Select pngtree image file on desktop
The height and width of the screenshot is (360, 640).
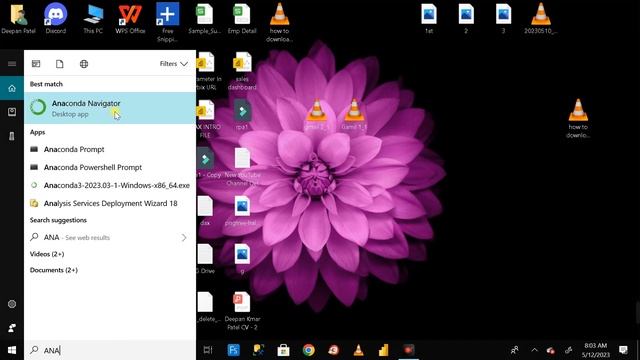click(241, 211)
